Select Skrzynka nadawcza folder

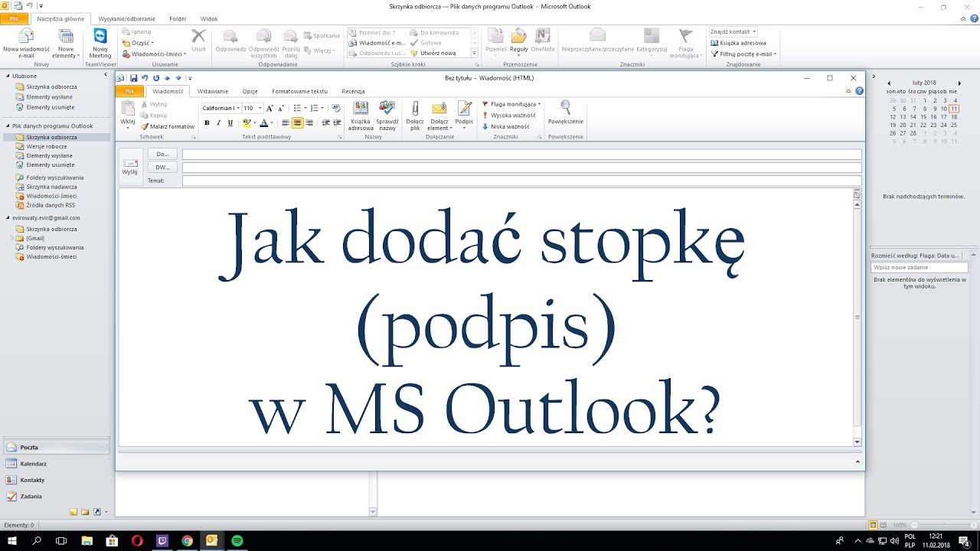coord(51,186)
